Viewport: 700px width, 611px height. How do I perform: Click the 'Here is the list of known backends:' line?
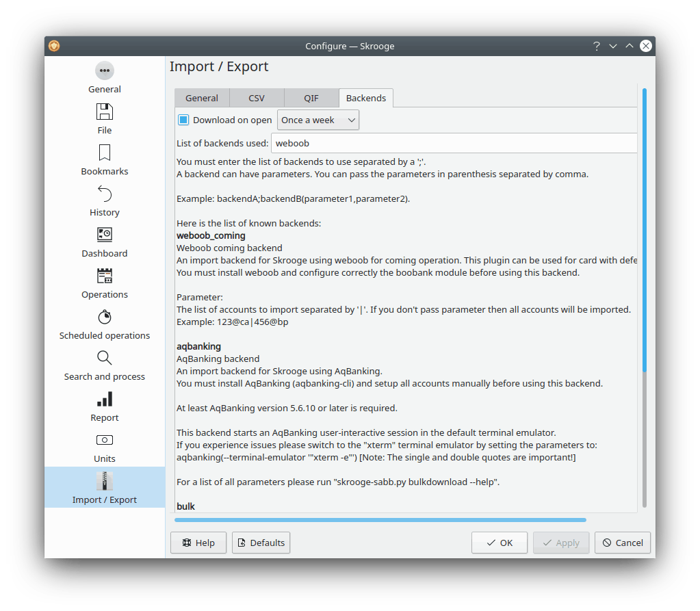pyautogui.click(x=248, y=223)
